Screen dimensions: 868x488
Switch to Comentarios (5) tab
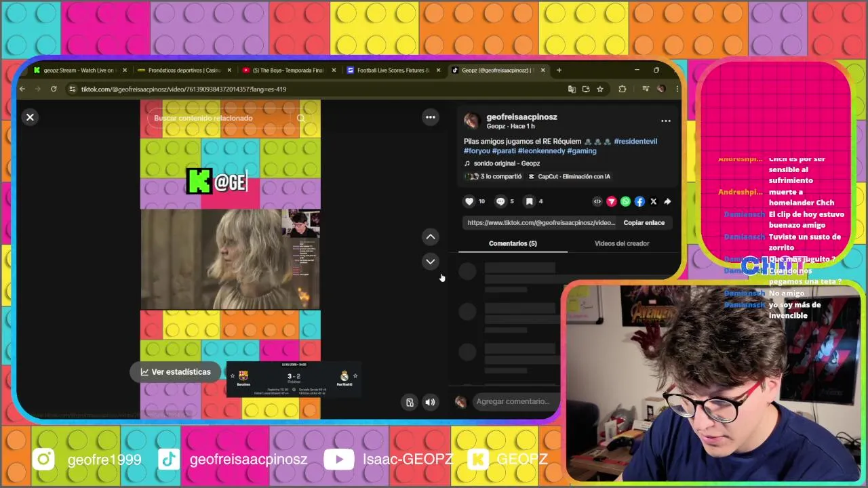point(513,243)
